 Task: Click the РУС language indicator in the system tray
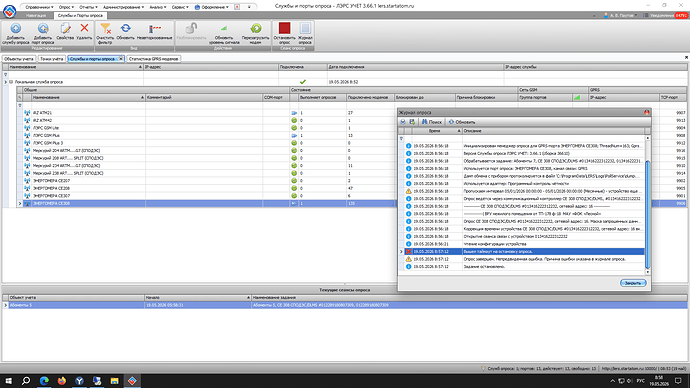[x=641, y=381]
